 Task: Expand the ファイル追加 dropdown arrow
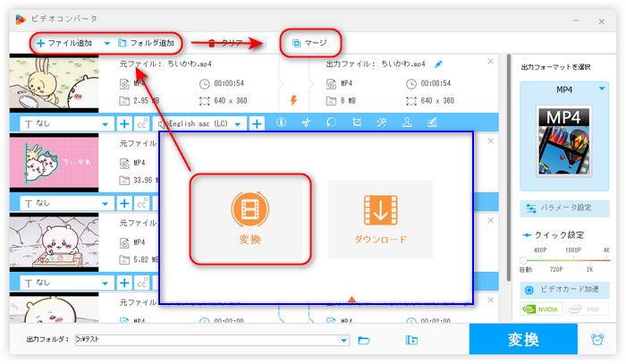tap(107, 42)
